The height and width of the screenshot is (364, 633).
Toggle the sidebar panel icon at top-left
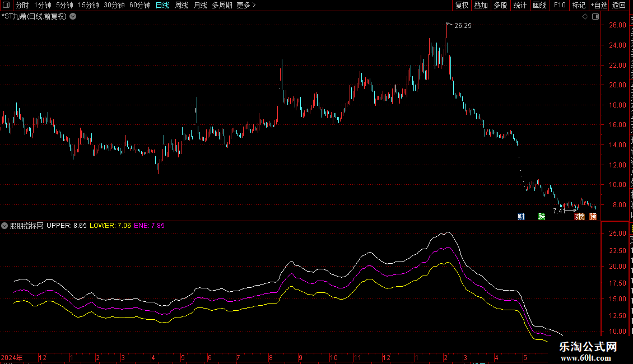coord(6,5)
